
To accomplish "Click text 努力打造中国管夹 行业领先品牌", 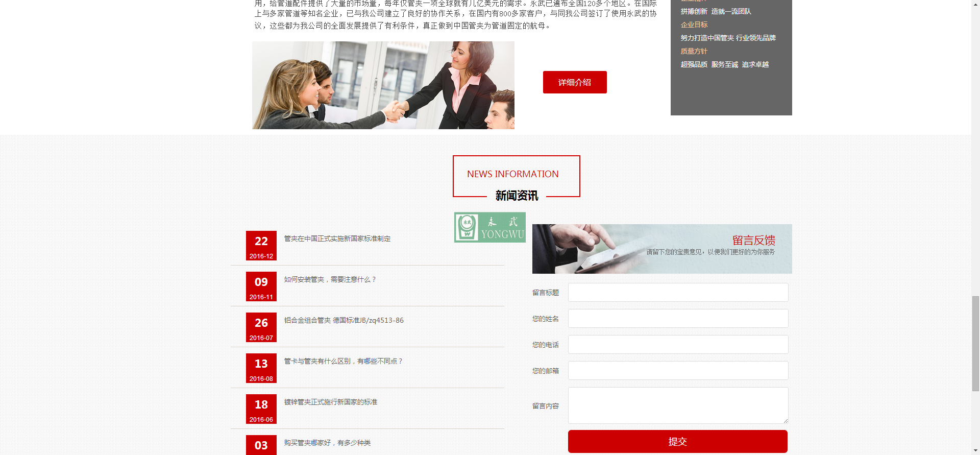I will click(728, 38).
